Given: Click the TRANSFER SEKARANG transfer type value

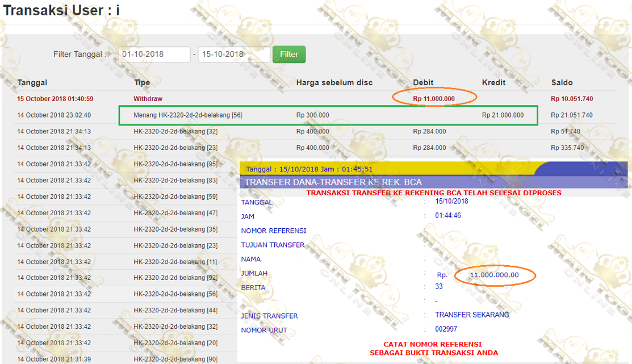Looking at the screenshot, I should [472, 315].
